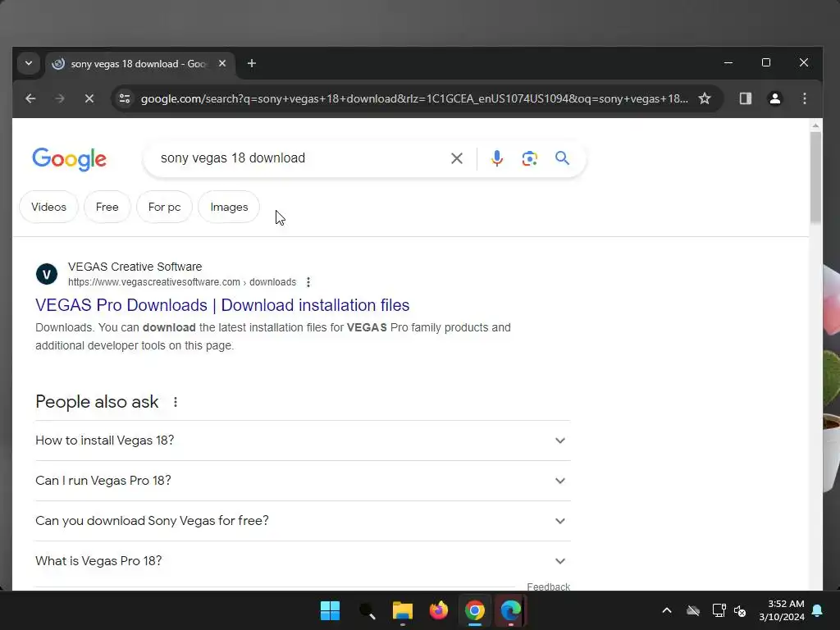Expand Can I run Vegas Pro 18?
This screenshot has width=840, height=630.
[303, 481]
